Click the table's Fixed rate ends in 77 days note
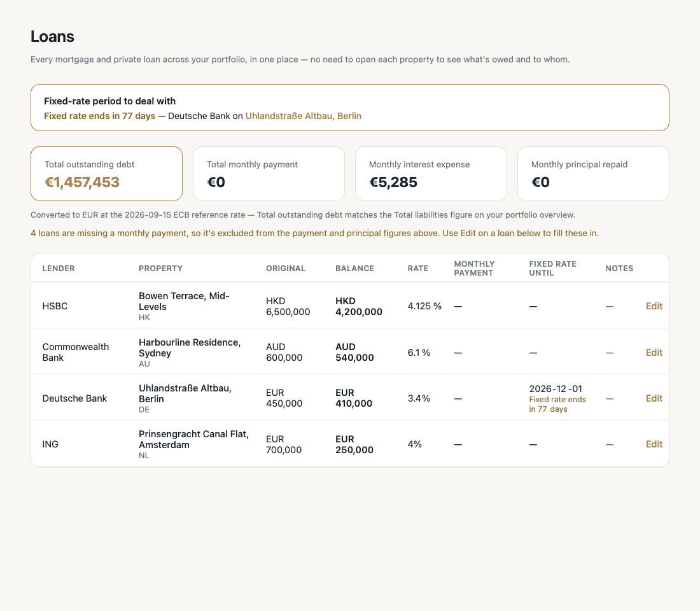 (557, 404)
